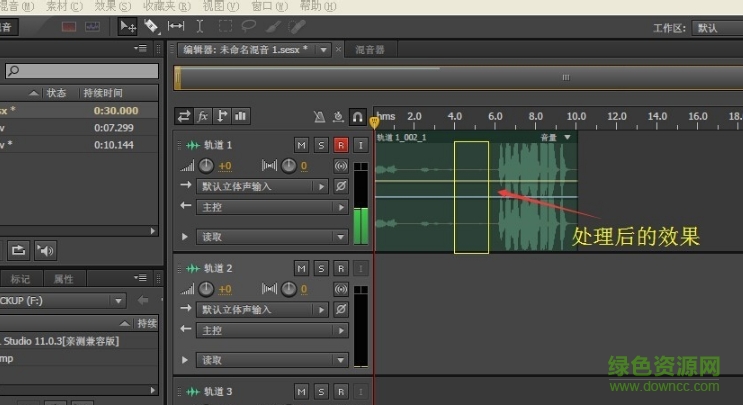The image size is (743, 405).
Task: Open the 效果(S) menu
Action: pyautogui.click(x=111, y=6)
